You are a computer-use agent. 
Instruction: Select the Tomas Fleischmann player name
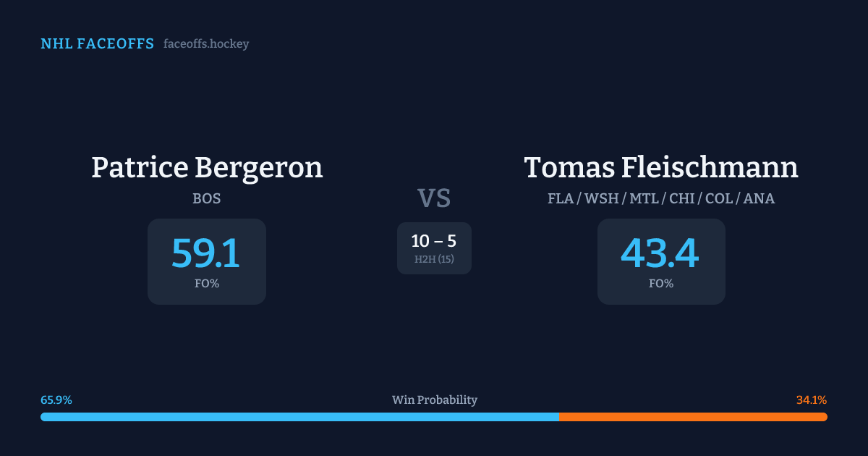pos(661,167)
